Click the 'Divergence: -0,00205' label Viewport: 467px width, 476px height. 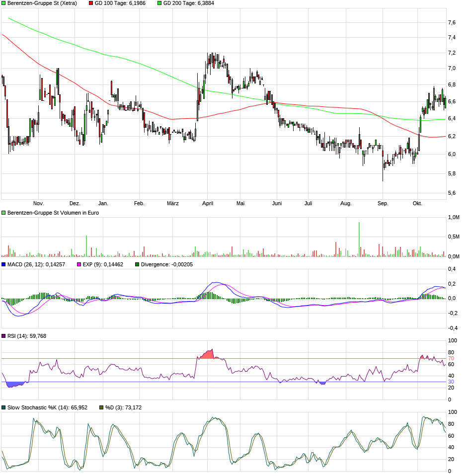(x=167, y=265)
